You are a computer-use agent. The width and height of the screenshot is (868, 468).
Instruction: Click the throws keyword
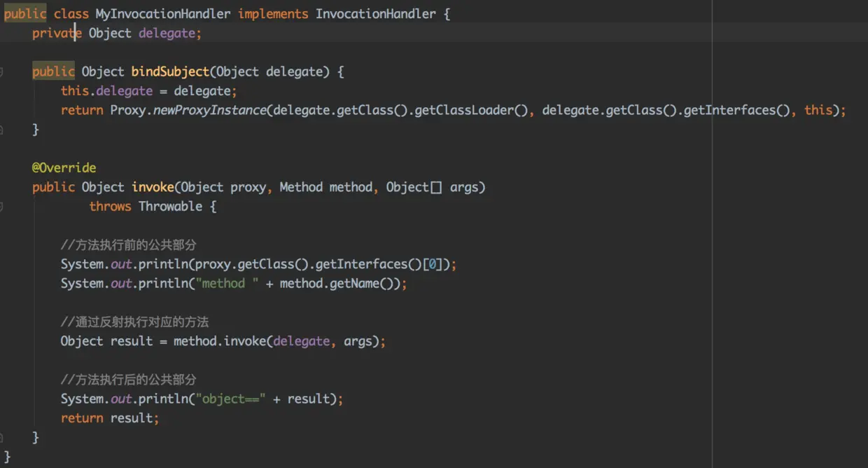[110, 207]
